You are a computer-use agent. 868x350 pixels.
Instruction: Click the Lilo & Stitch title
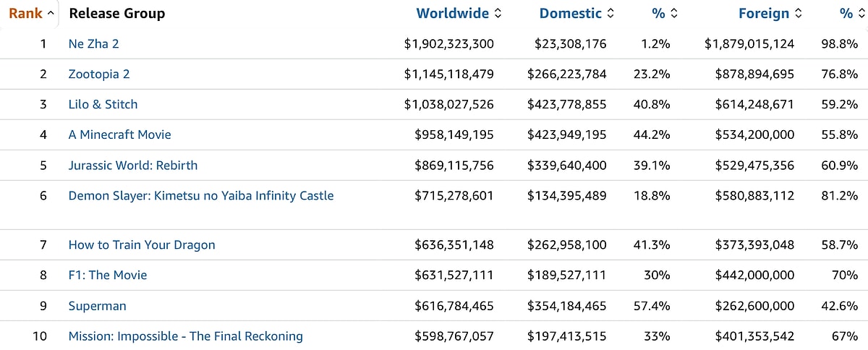[103, 105]
